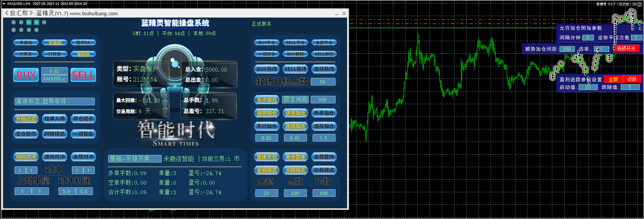Click the large red SELL button
Viewport: 644px width, 219px height.
point(83,75)
